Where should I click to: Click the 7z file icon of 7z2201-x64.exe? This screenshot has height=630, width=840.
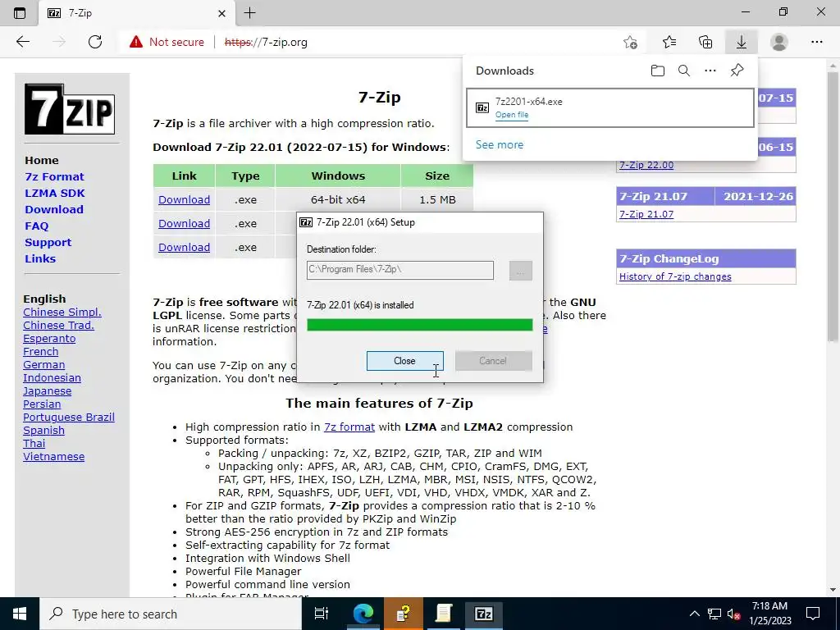point(482,107)
